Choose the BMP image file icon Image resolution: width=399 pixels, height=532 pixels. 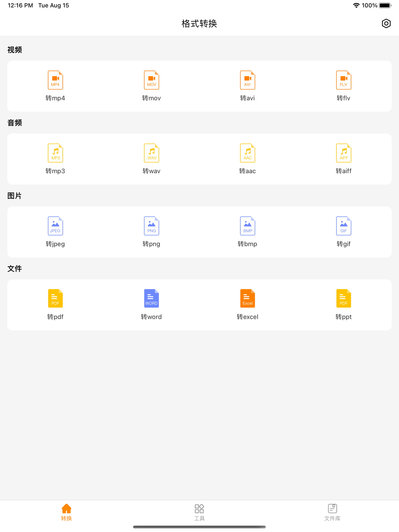point(247,226)
